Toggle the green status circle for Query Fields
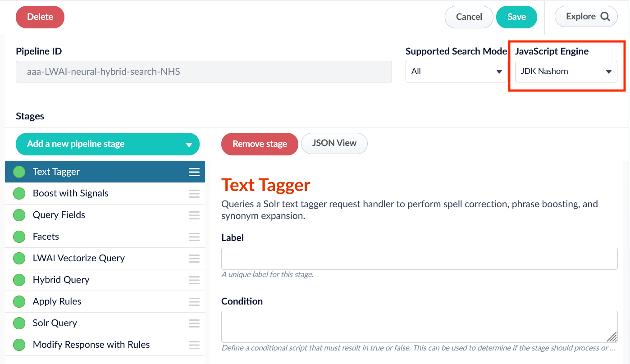Image resolution: width=630 pixels, height=364 pixels. 19,215
